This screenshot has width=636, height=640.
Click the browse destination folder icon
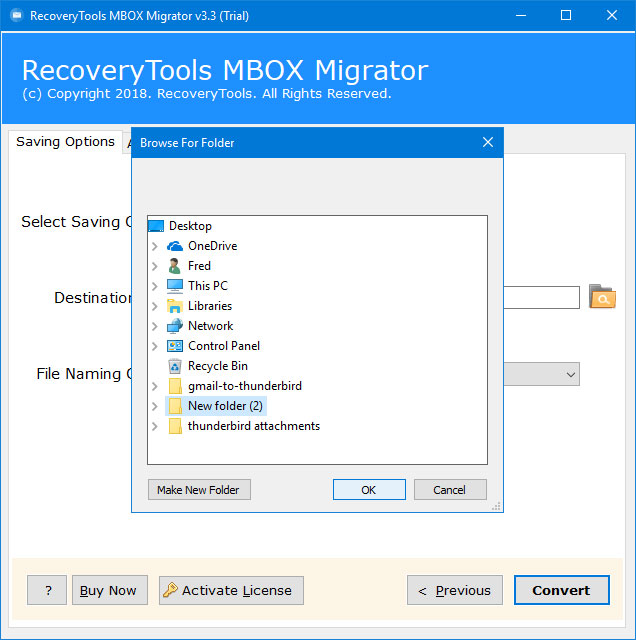(x=602, y=297)
